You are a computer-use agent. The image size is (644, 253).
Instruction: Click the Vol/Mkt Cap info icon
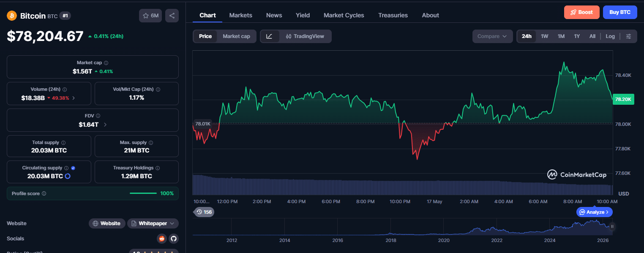click(x=158, y=89)
